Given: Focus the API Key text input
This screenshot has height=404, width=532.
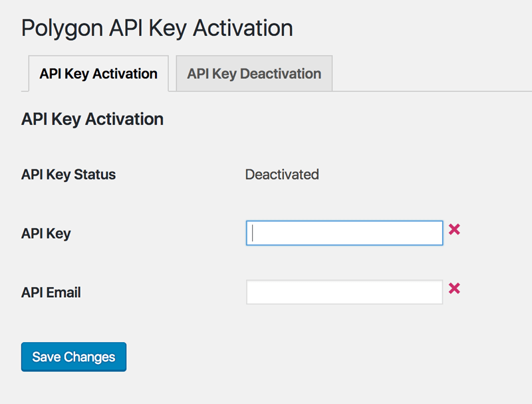Looking at the screenshot, I should [x=344, y=233].
